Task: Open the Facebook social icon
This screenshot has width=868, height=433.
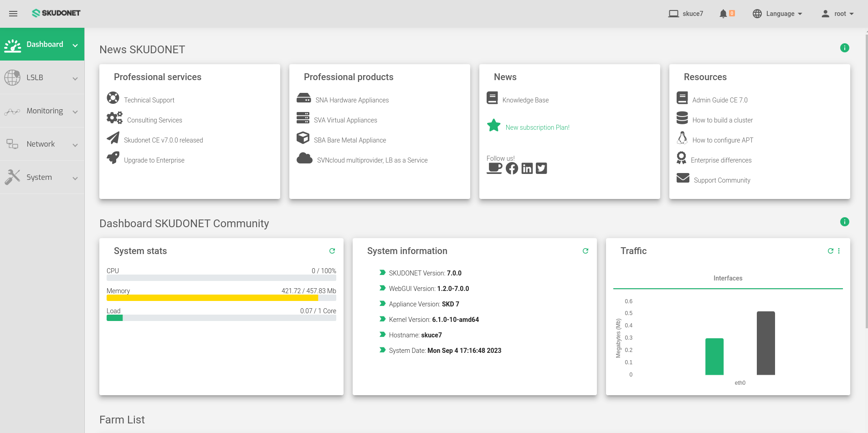Action: click(512, 168)
